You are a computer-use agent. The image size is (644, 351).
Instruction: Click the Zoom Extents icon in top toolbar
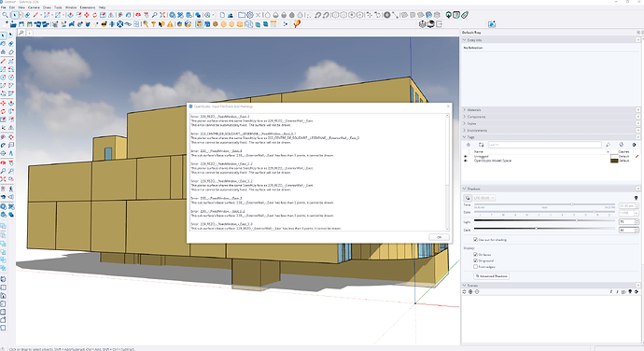click(x=162, y=15)
